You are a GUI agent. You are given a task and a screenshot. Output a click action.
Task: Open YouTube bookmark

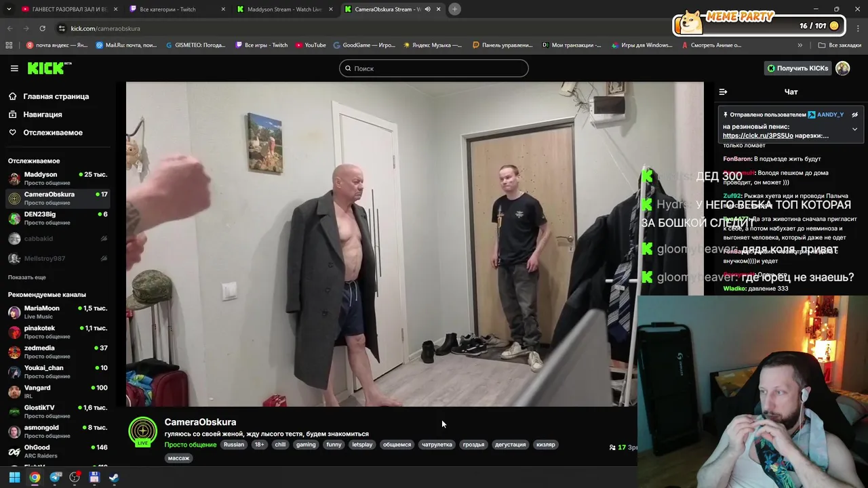tap(309, 45)
